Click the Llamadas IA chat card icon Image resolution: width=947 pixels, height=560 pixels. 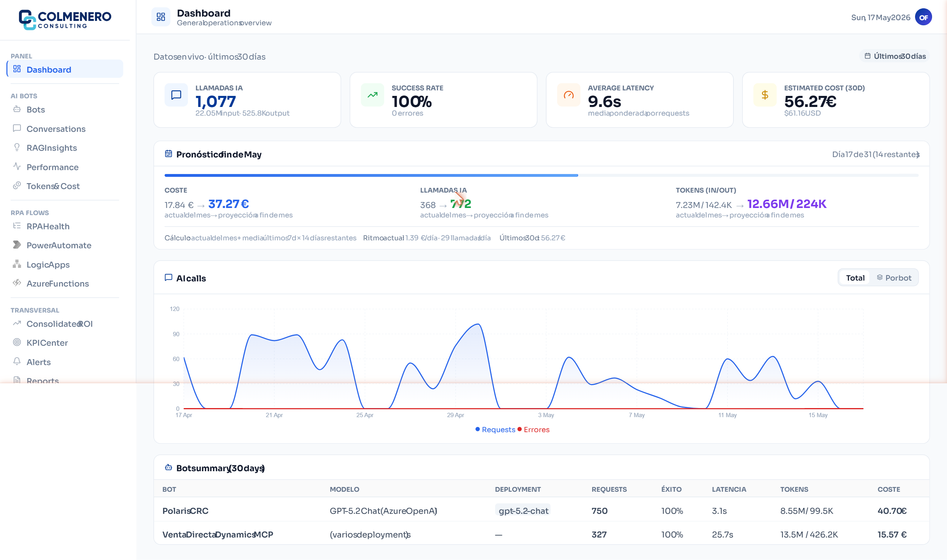click(176, 95)
